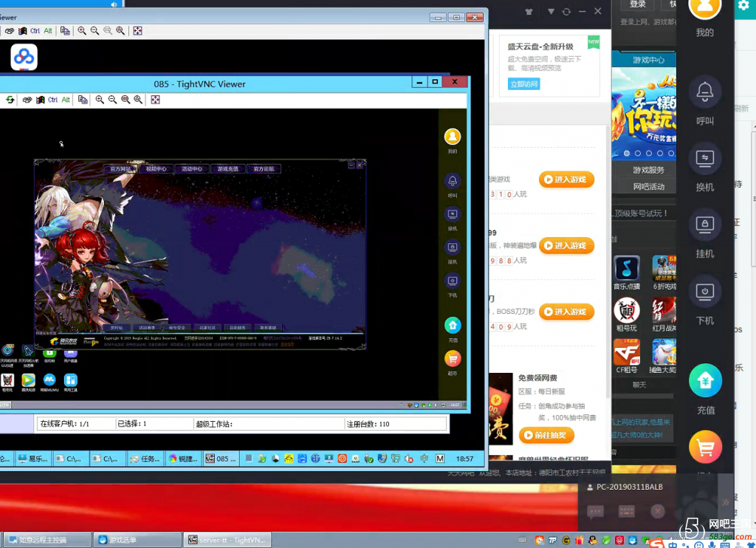Click the muted volume icon in remote tray
The image size is (756, 548).
click(409, 459)
